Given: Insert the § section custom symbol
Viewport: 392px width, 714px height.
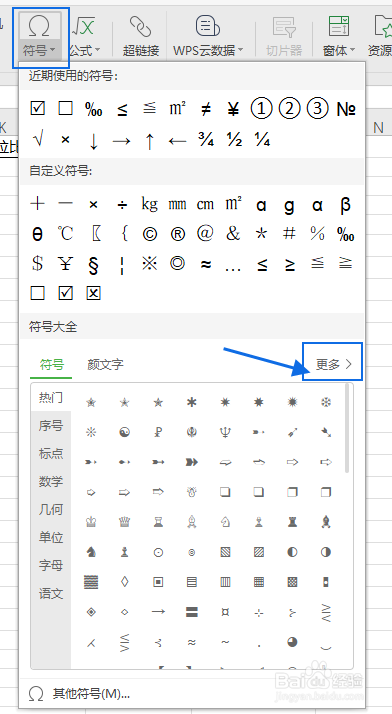Looking at the screenshot, I should [x=93, y=264].
